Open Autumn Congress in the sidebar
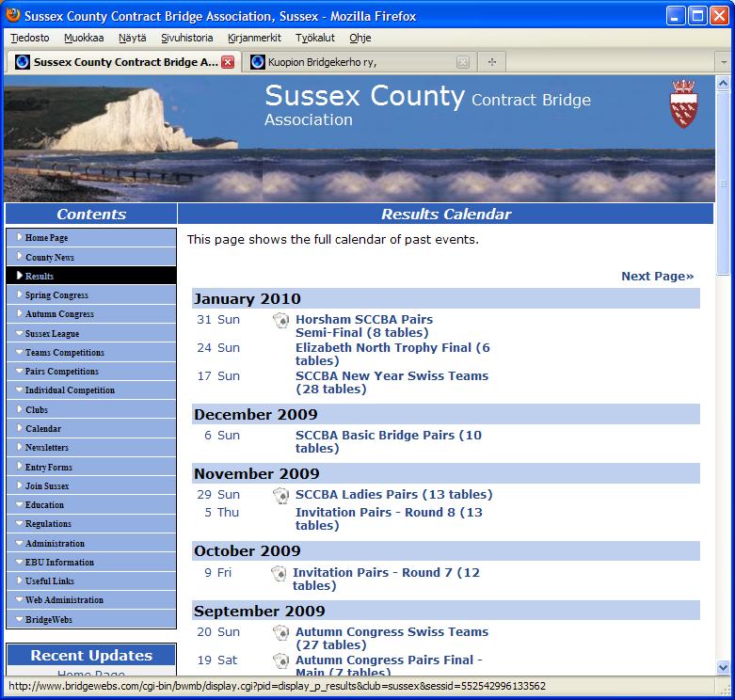735x700 pixels. 91,314
